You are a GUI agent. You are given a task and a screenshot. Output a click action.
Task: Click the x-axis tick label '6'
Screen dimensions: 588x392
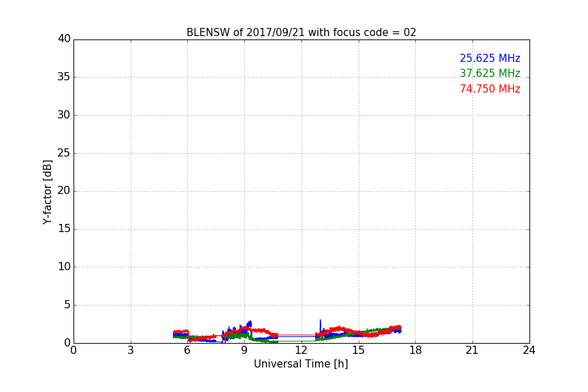click(187, 350)
